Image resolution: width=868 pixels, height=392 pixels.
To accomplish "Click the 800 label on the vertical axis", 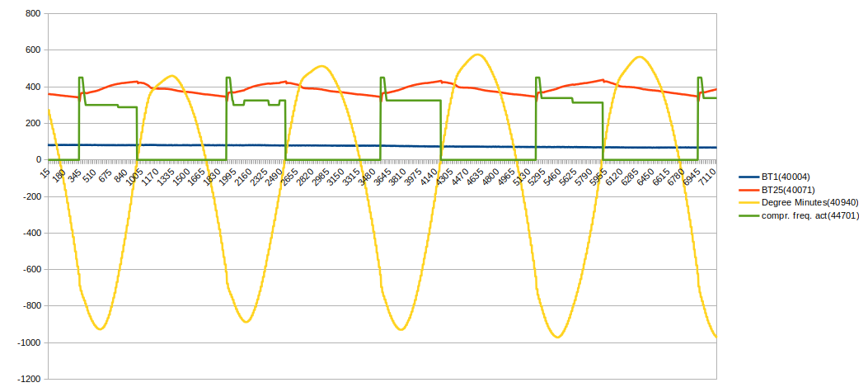I will point(33,14).
